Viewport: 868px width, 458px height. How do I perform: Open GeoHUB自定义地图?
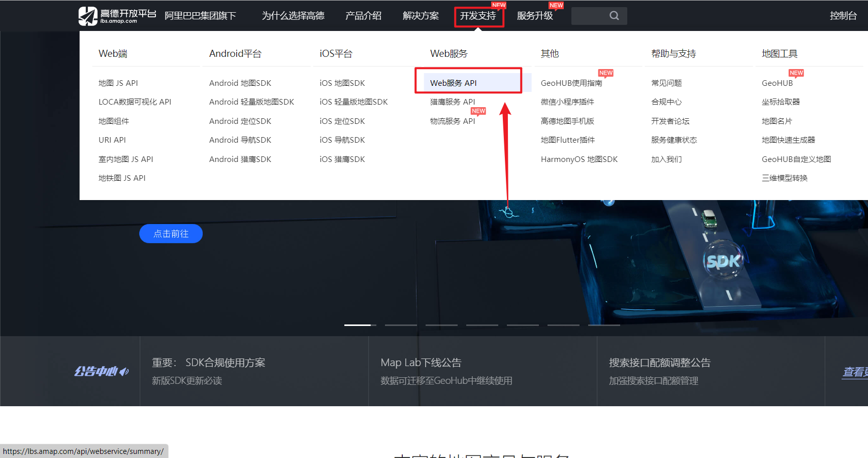pyautogui.click(x=796, y=159)
